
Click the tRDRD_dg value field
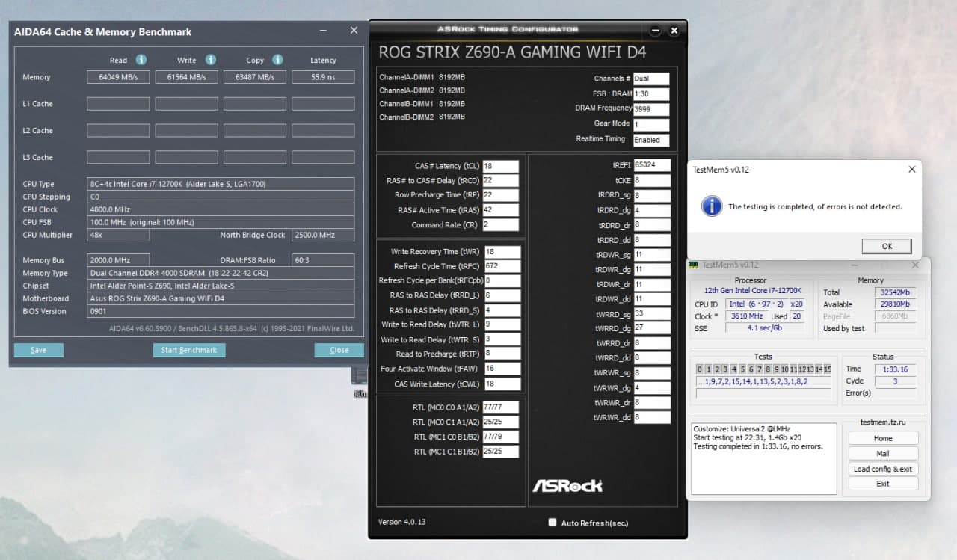652,211
